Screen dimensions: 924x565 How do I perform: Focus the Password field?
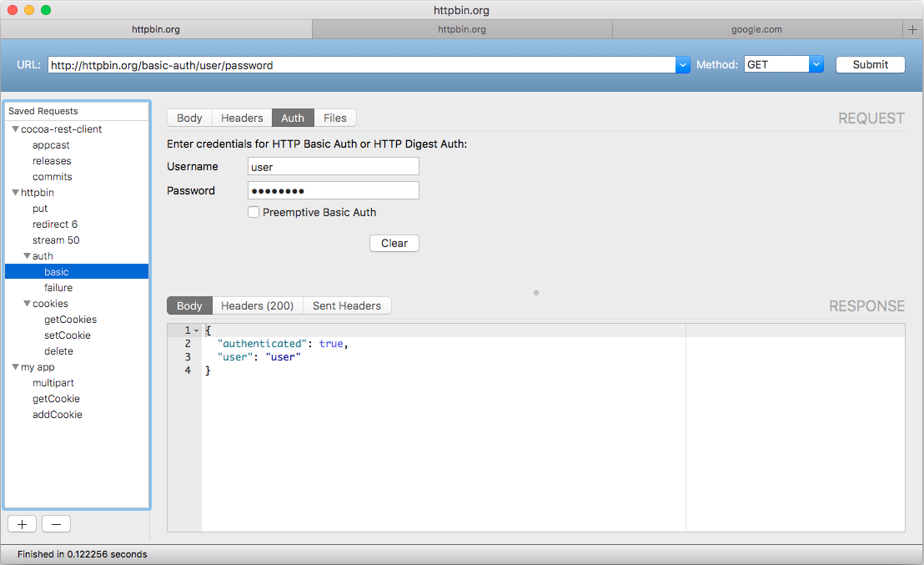(334, 190)
